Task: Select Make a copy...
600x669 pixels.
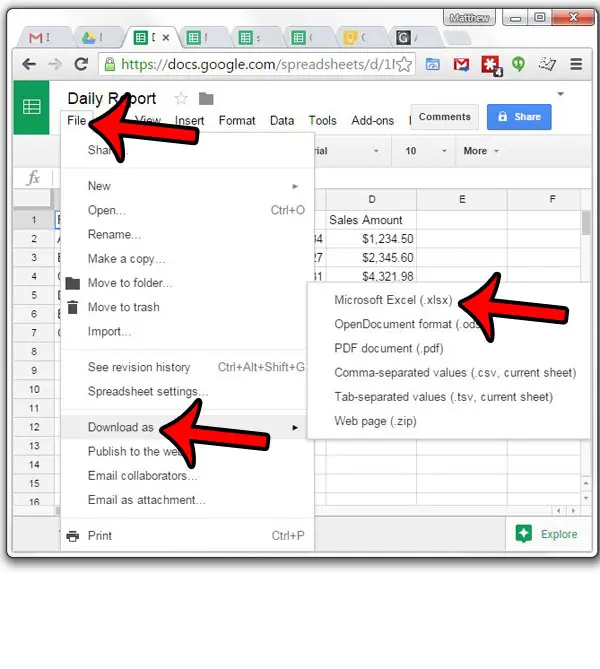Action: (x=188, y=259)
